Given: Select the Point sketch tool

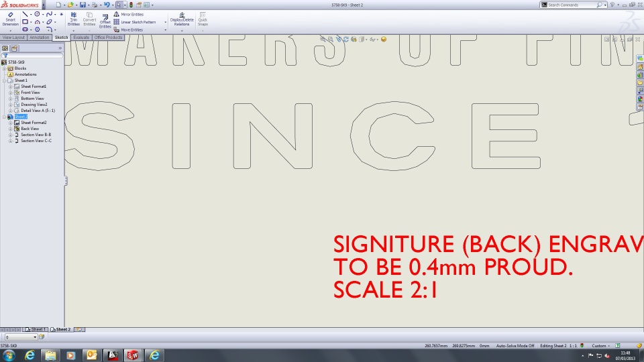Looking at the screenshot, I should click(x=62, y=14).
